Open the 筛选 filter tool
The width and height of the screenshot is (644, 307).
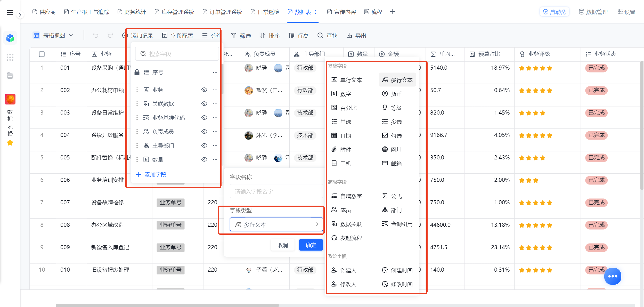pyautogui.click(x=241, y=36)
